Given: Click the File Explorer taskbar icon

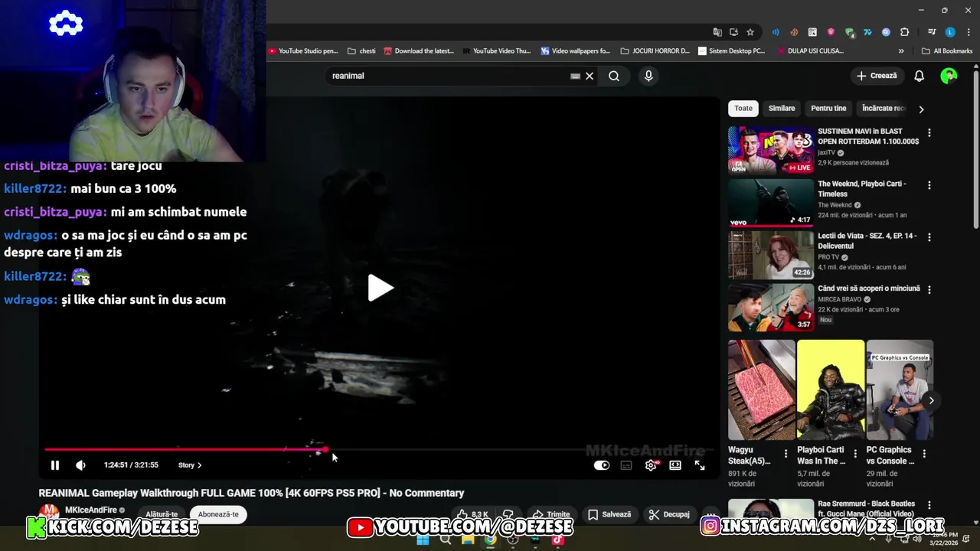Looking at the screenshot, I should point(468,540).
